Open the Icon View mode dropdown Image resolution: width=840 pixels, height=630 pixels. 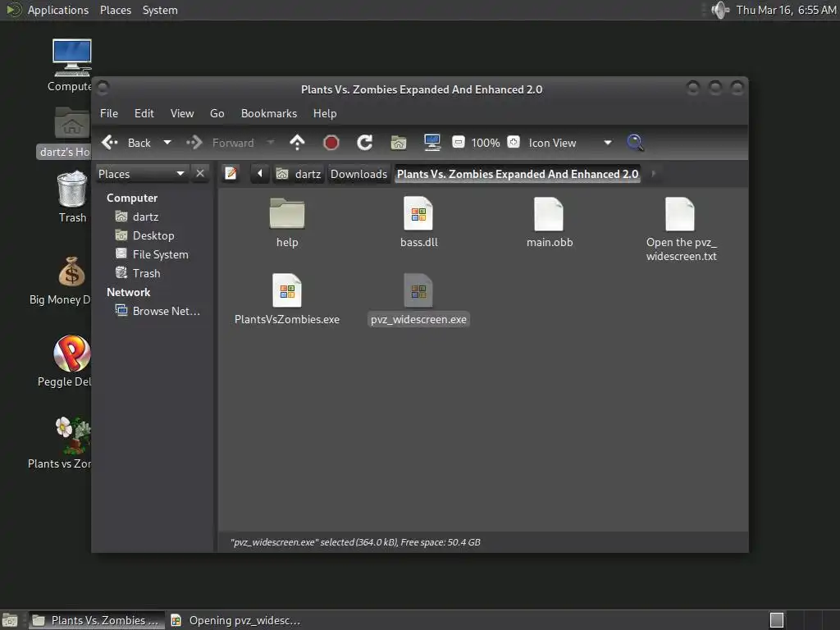[569, 143]
